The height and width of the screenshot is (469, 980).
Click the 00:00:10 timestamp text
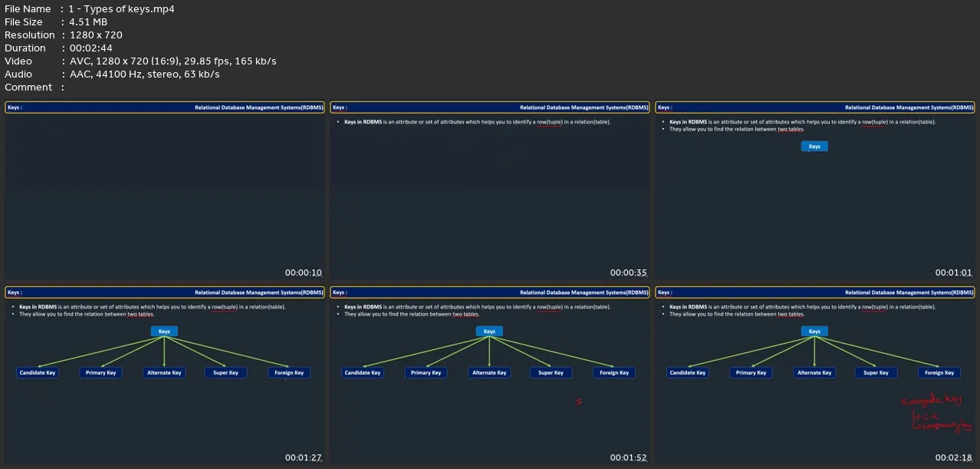(x=304, y=272)
